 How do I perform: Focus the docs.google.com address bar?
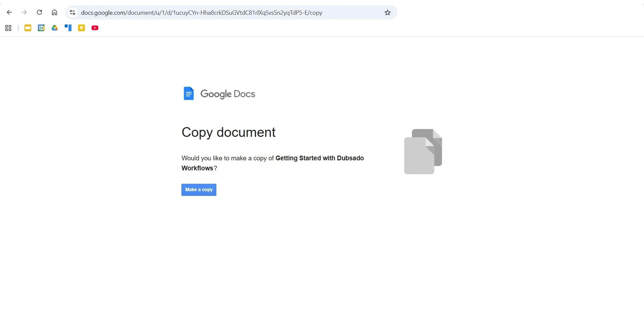click(231, 13)
